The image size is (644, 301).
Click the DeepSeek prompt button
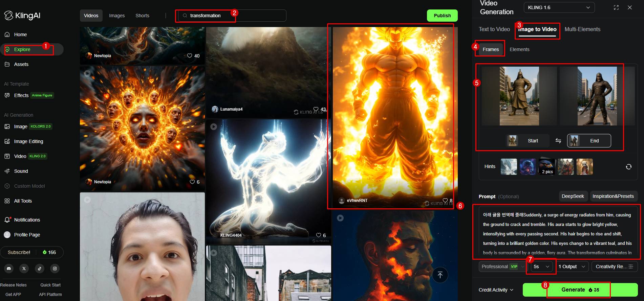coord(573,196)
